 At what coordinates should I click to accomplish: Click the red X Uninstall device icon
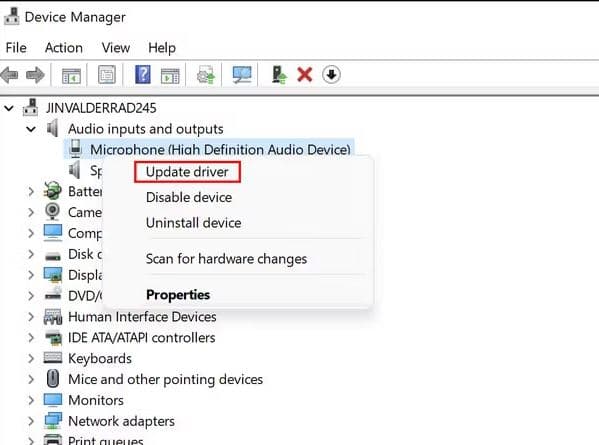pos(304,75)
